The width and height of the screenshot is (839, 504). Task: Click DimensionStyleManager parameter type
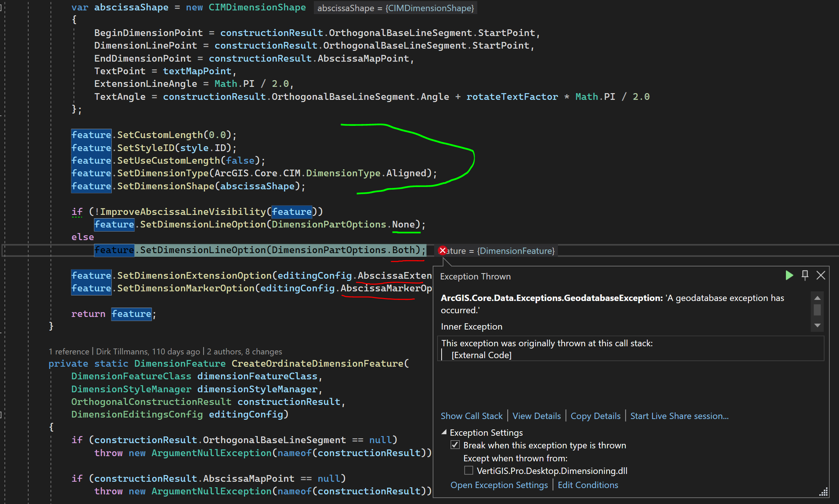tap(131, 389)
